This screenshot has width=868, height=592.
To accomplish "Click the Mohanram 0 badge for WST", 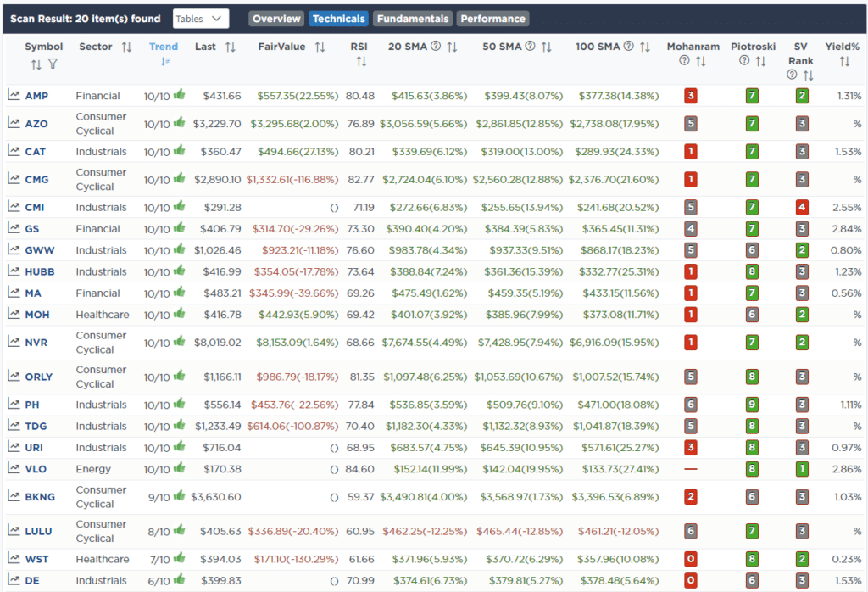I will click(x=690, y=559).
